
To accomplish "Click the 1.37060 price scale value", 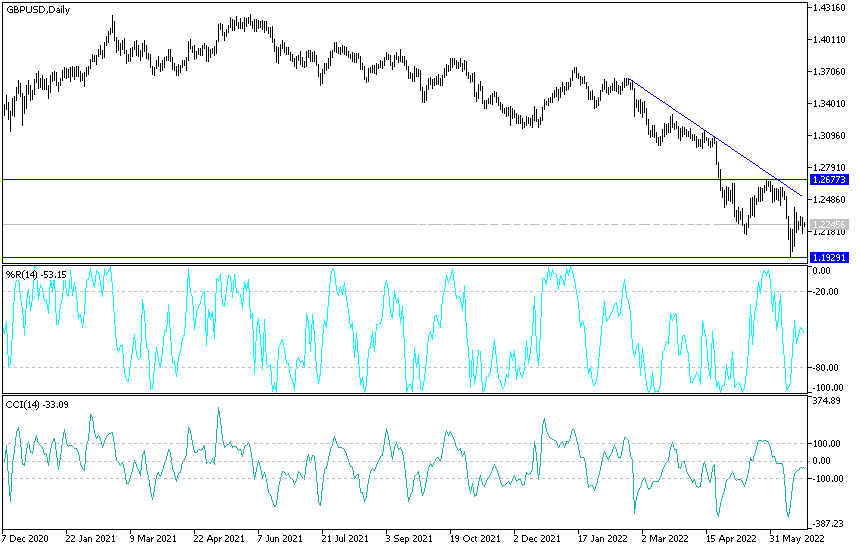I will (829, 72).
